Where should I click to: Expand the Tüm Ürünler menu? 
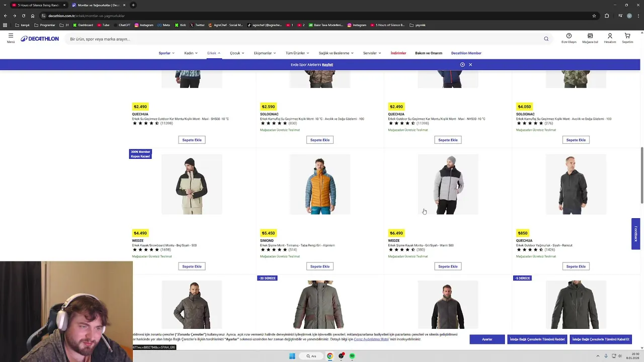(297, 53)
